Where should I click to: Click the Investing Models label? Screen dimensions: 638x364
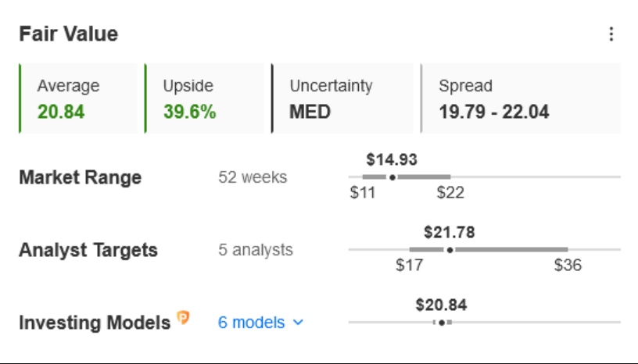tap(95, 323)
